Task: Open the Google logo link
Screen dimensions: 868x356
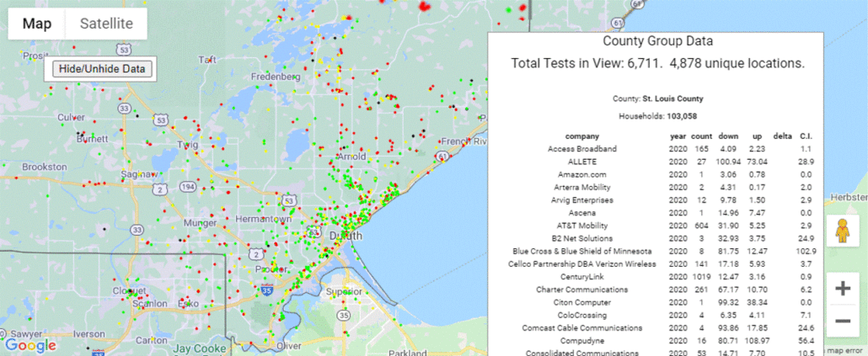Action: point(30,346)
